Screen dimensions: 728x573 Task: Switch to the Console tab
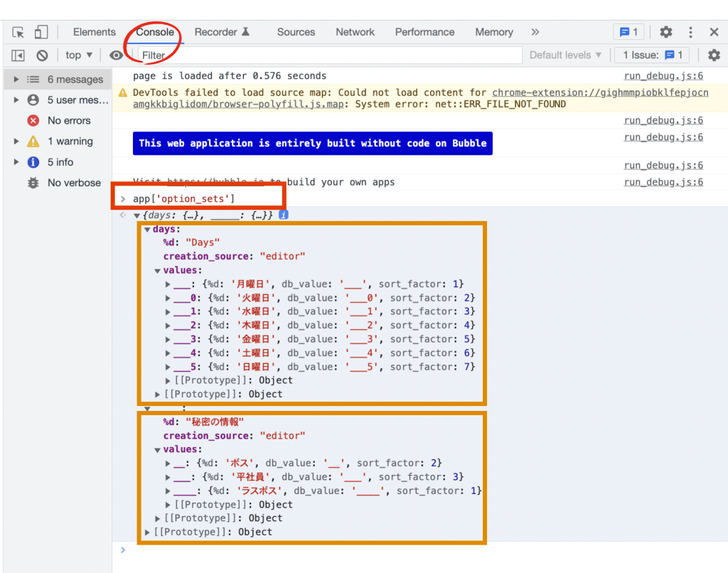155,32
